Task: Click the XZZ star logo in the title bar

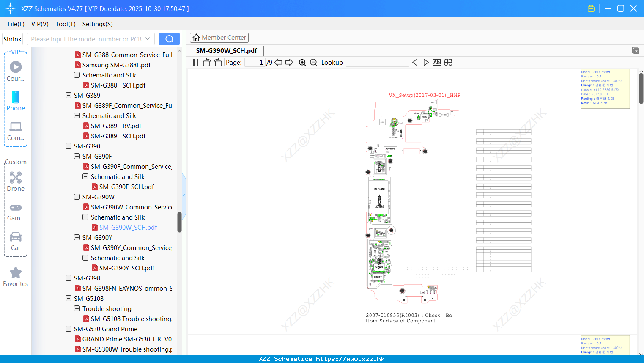Action: tap(11, 8)
